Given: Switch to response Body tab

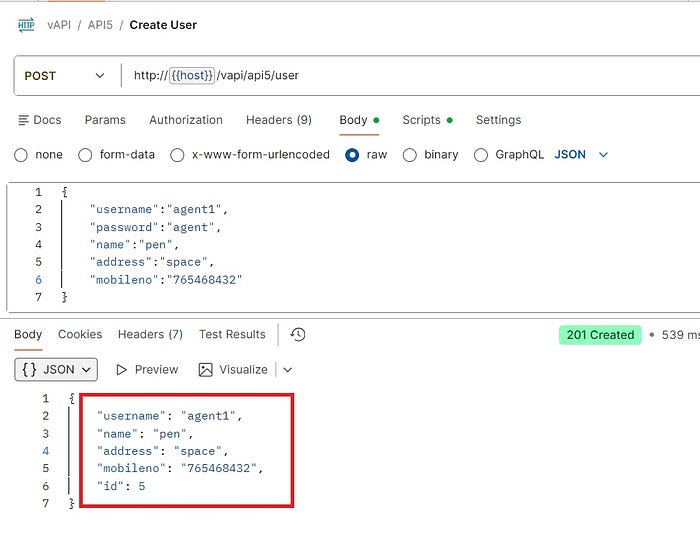Looking at the screenshot, I should [x=28, y=334].
